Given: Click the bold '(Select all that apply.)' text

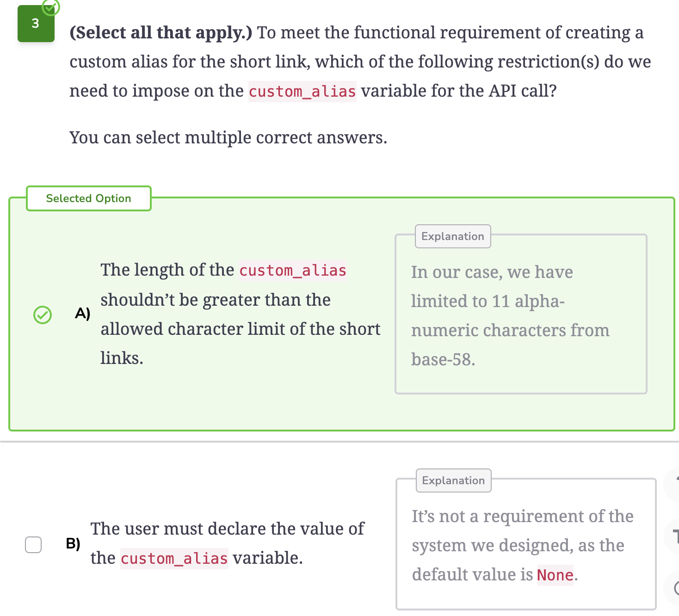Looking at the screenshot, I should 161,33.
